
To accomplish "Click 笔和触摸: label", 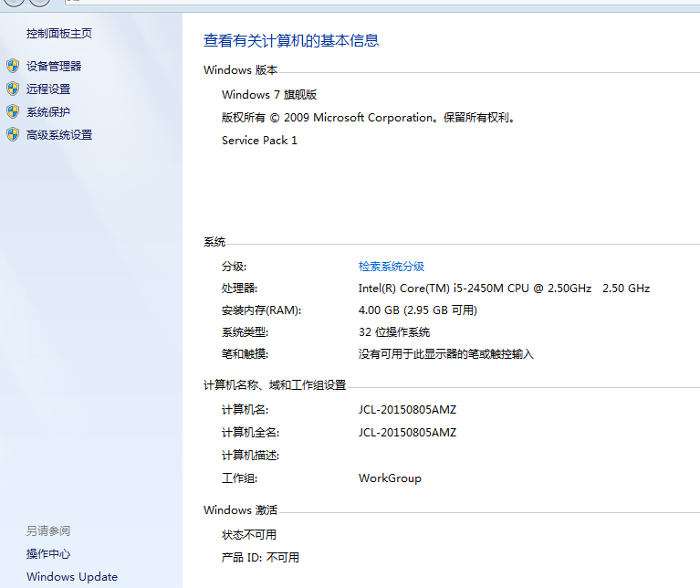I will (x=246, y=354).
